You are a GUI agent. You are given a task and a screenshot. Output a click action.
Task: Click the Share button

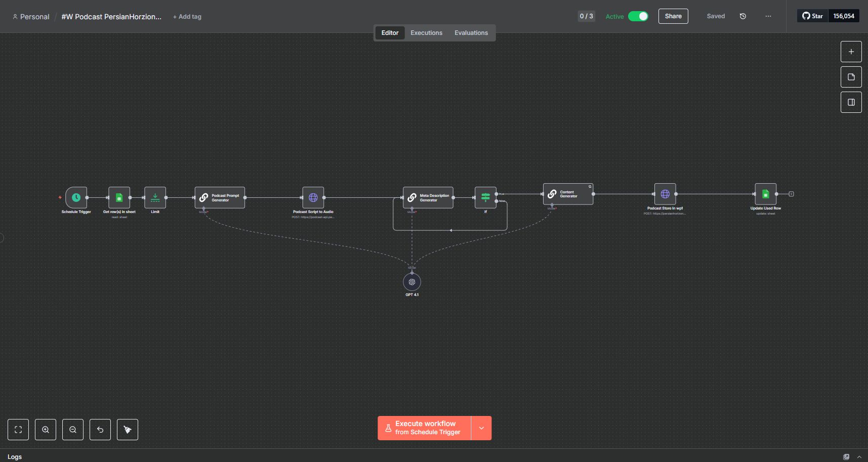coord(673,16)
